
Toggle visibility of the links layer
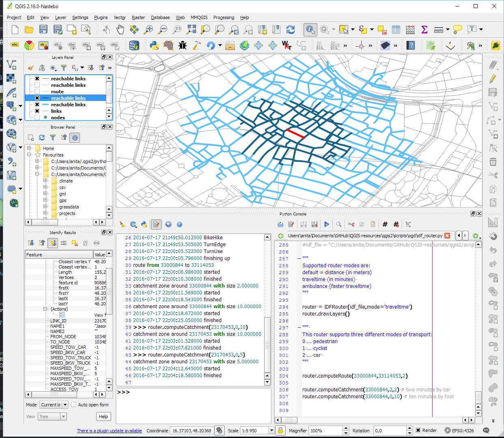(37, 111)
